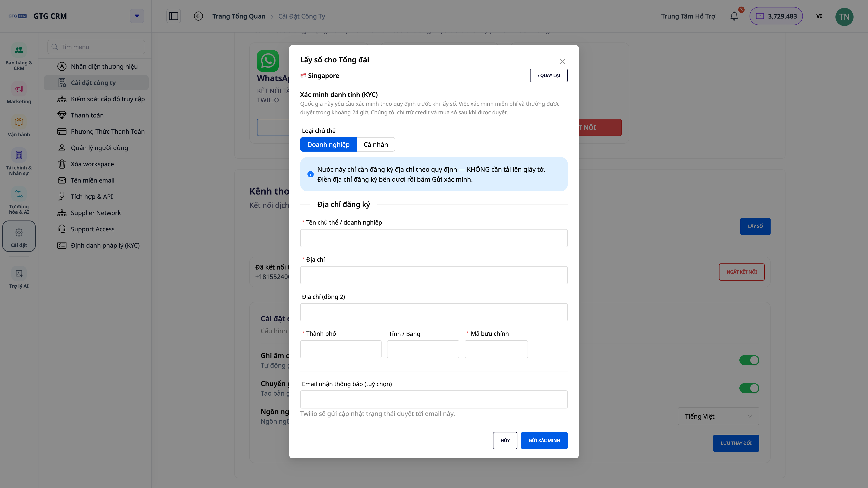Focus Email nhận thông báo field

[434, 399]
